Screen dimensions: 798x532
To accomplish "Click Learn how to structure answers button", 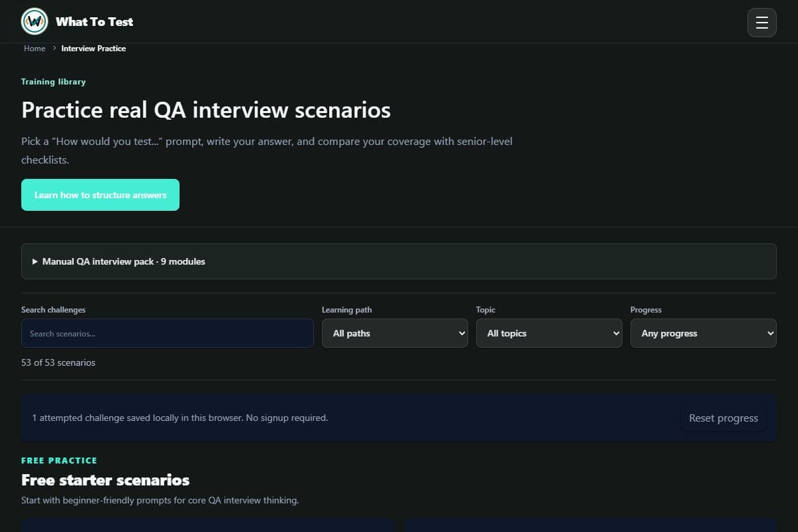I will click(100, 195).
